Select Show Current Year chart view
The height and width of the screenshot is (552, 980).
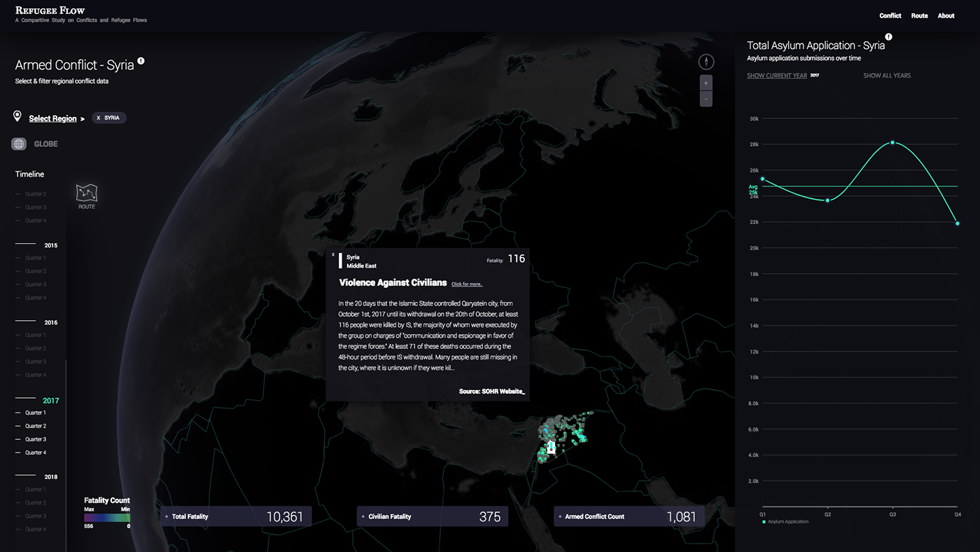(x=777, y=76)
